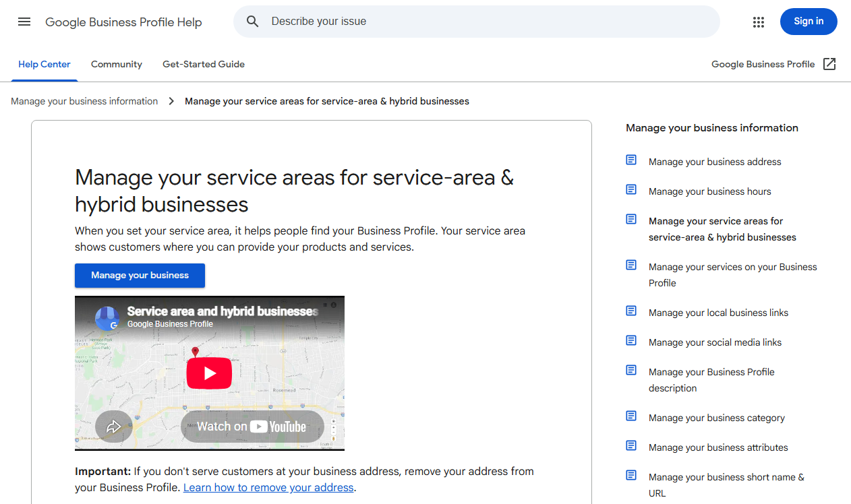851x504 pixels.
Task: Click the article icon beside Manage your business category
Action: [631, 416]
